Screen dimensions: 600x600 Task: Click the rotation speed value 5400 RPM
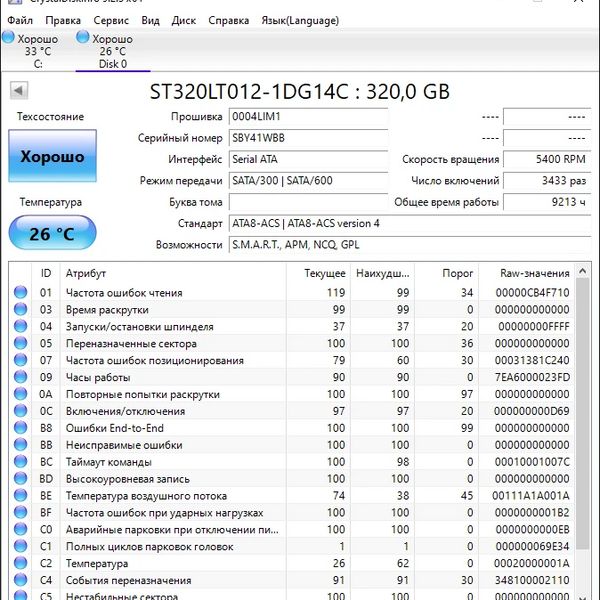(x=547, y=159)
